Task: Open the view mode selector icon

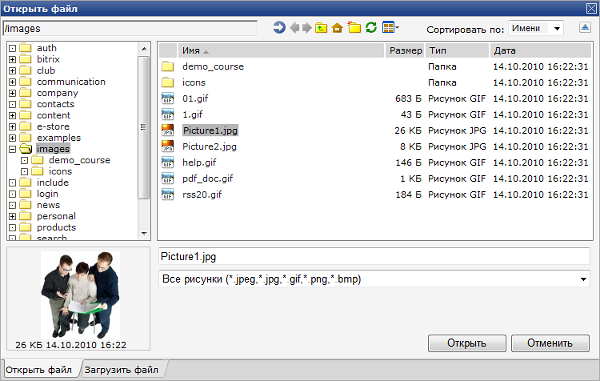Action: [390, 28]
